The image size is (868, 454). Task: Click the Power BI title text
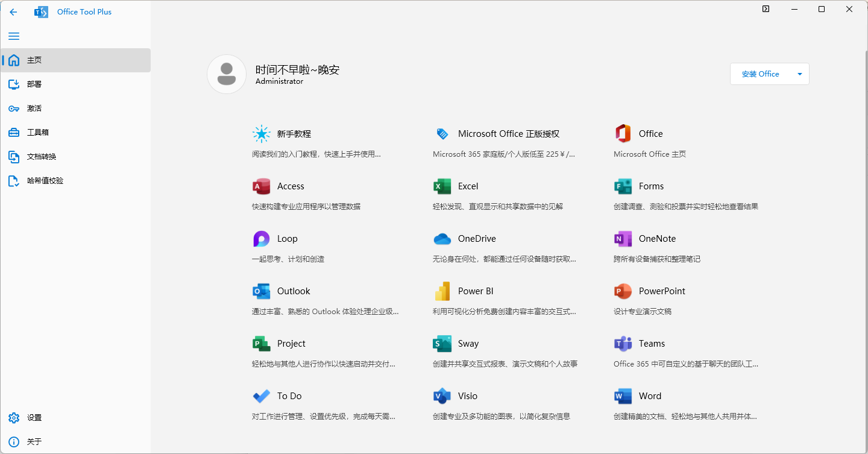tap(476, 291)
